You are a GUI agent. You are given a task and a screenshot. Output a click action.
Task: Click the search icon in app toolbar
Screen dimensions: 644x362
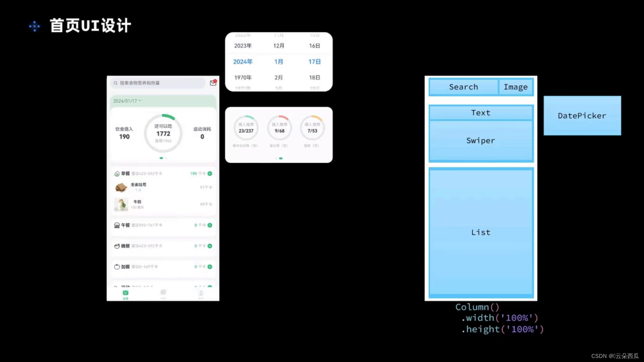[x=116, y=83]
